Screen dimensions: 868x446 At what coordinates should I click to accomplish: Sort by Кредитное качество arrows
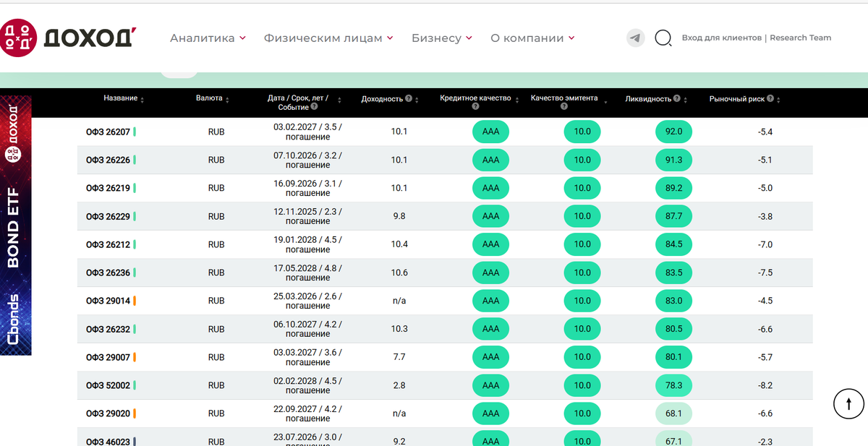[x=517, y=100]
